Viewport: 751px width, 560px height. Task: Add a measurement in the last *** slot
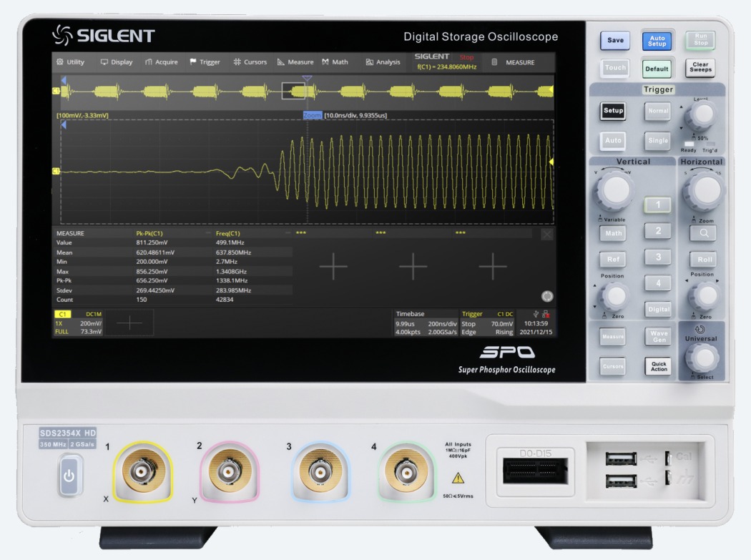pyautogui.click(x=492, y=266)
